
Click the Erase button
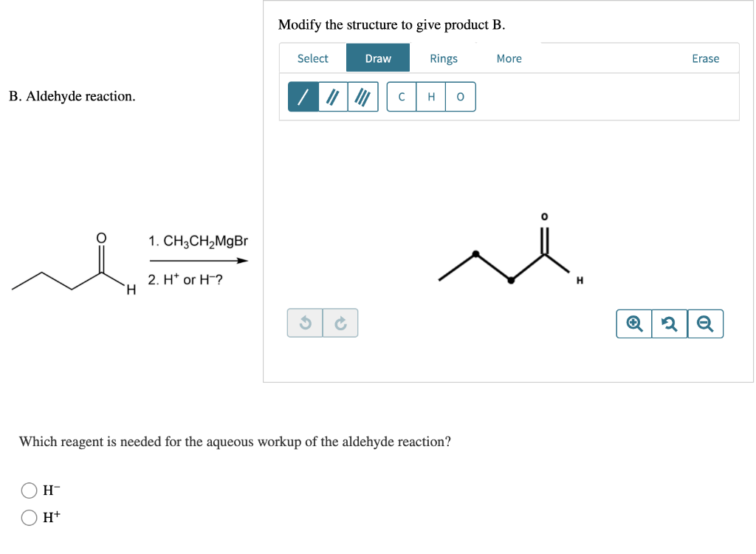point(705,58)
